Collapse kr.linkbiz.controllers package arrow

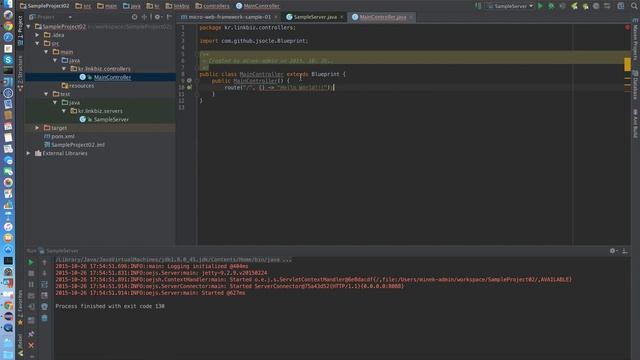click(64, 69)
